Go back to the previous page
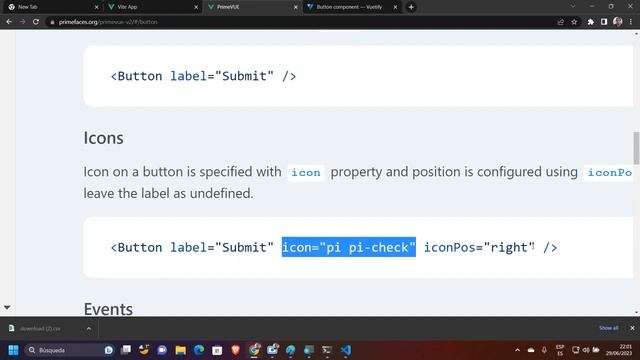This screenshot has width=640, height=360. [x=9, y=22]
